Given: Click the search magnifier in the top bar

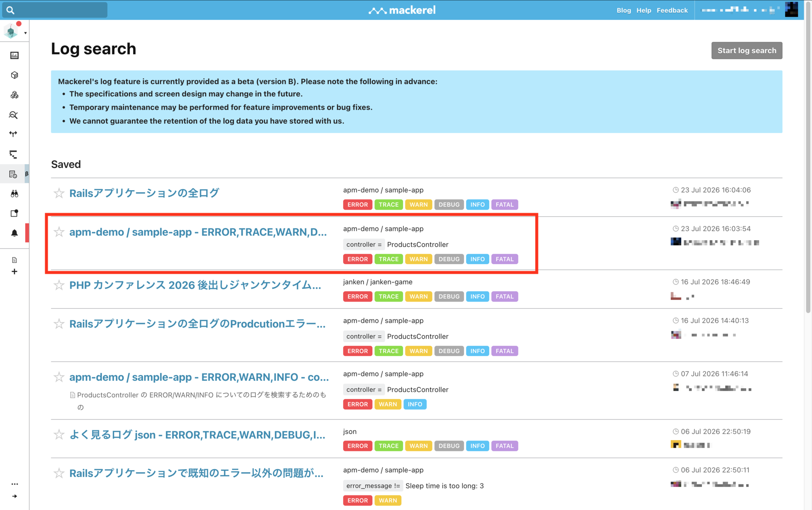Looking at the screenshot, I should point(11,10).
